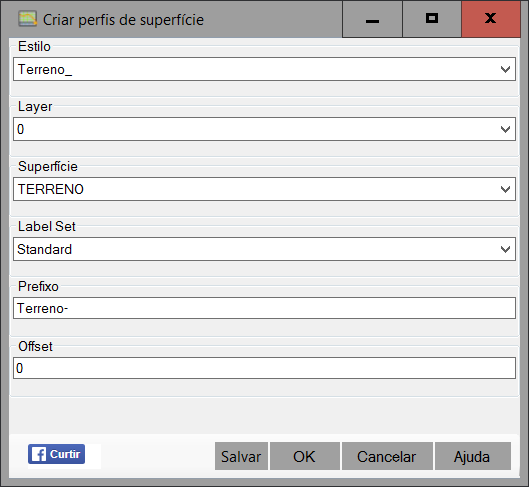Image resolution: width=529 pixels, height=487 pixels.
Task: Click the Layer combo box showing 0
Action: 264,129
